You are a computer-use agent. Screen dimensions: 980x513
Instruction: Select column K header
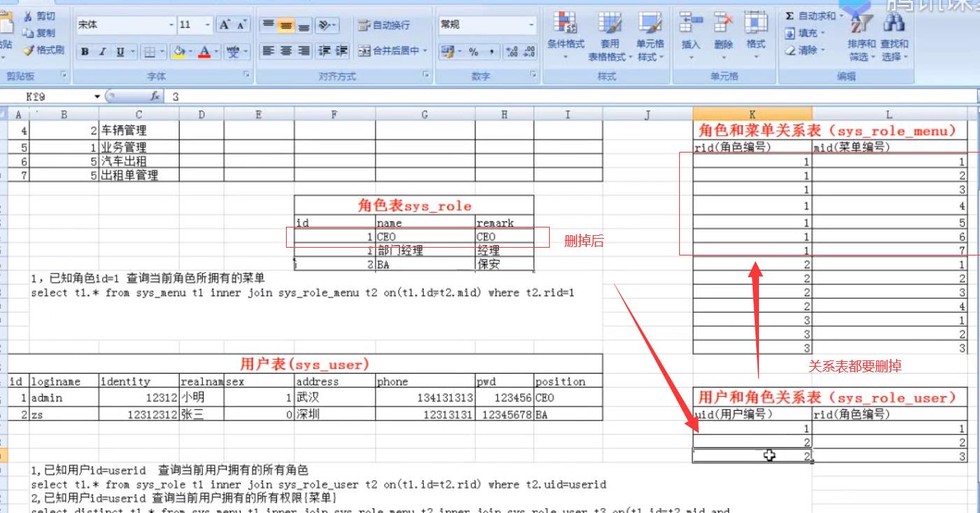[753, 113]
